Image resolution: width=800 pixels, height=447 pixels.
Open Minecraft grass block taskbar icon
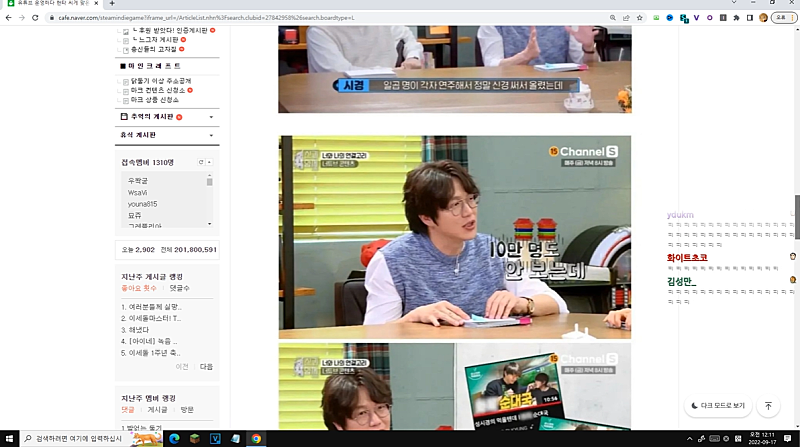194,438
